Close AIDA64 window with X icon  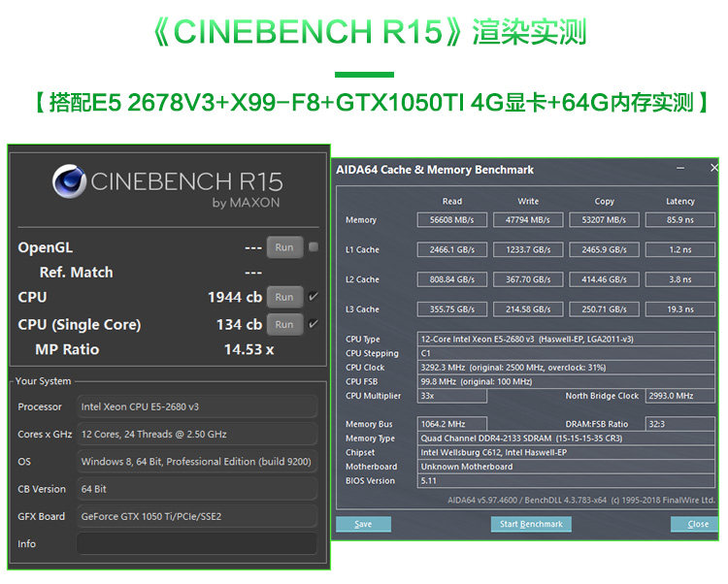pos(714,168)
